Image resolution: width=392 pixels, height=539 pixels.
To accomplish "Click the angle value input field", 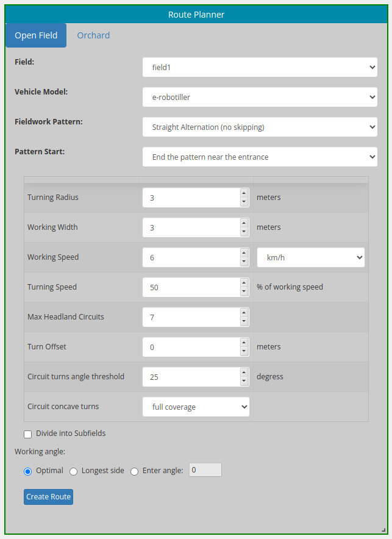I will (205, 470).
